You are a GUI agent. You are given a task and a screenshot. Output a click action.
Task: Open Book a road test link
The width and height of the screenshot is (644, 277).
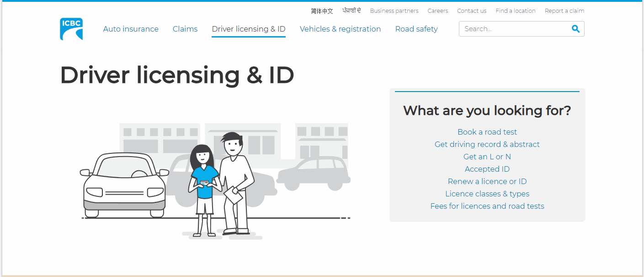[x=487, y=132]
